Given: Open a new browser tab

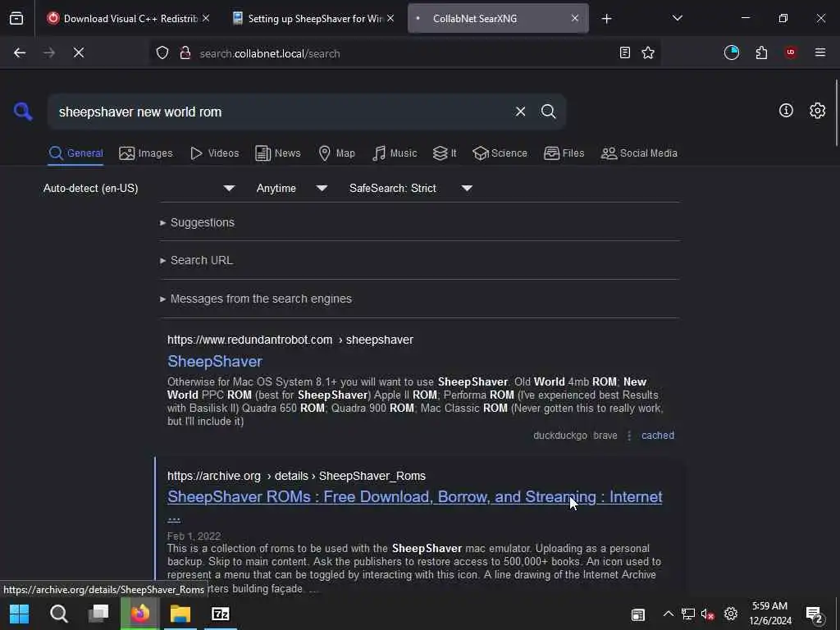Looking at the screenshot, I should coord(606,19).
